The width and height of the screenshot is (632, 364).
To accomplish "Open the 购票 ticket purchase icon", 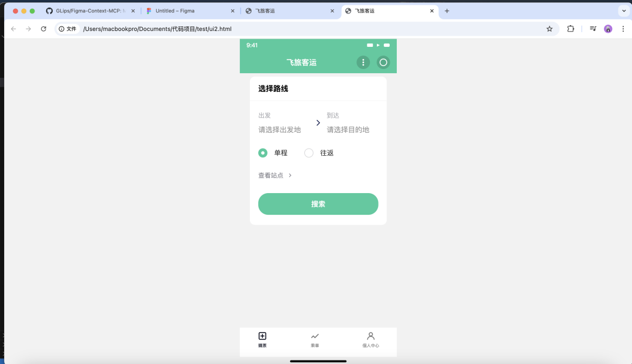I will pos(262,336).
